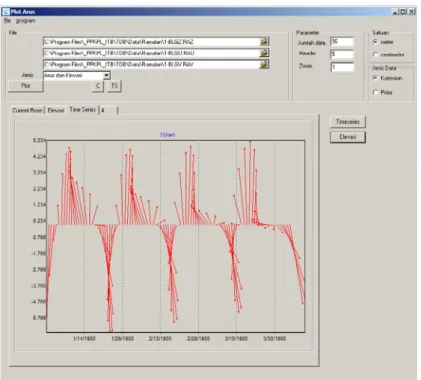Maximize the Plot Arus window
This screenshot has height=380, width=421.
tap(403, 12)
